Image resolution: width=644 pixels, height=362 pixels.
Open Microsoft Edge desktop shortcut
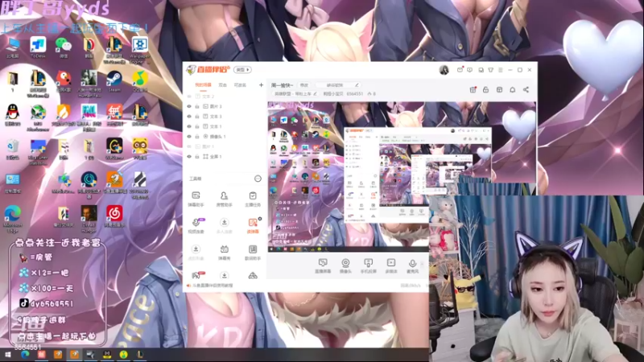[x=13, y=219]
